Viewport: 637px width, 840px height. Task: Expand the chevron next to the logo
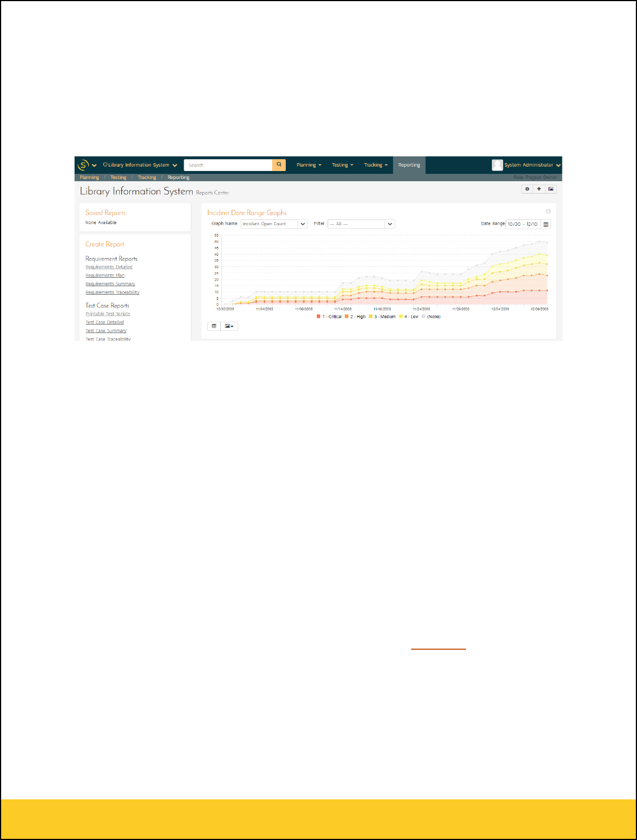coord(94,165)
